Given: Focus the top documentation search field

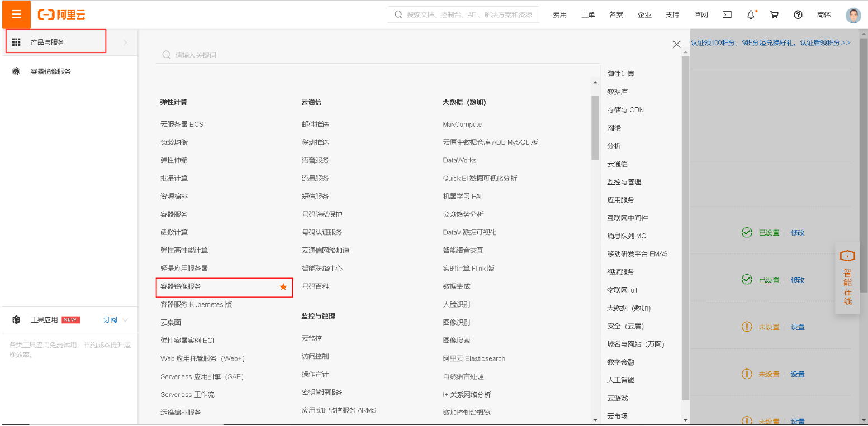Looking at the screenshot, I should (x=463, y=15).
